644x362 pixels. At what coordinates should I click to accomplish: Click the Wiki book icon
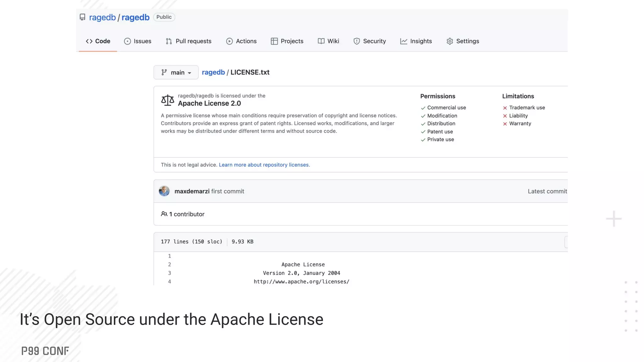tap(321, 41)
